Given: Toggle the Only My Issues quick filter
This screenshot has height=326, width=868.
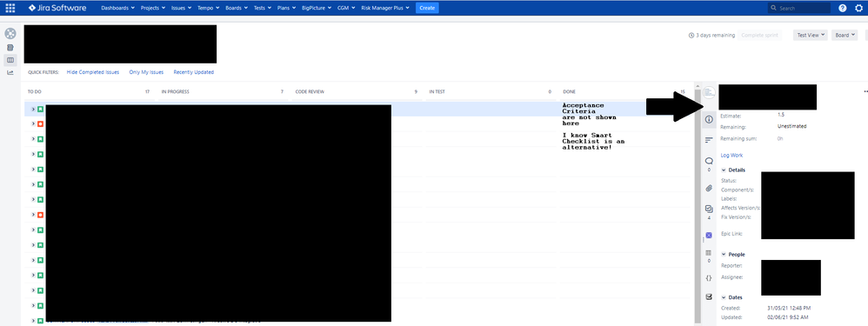Looking at the screenshot, I should 146,72.
